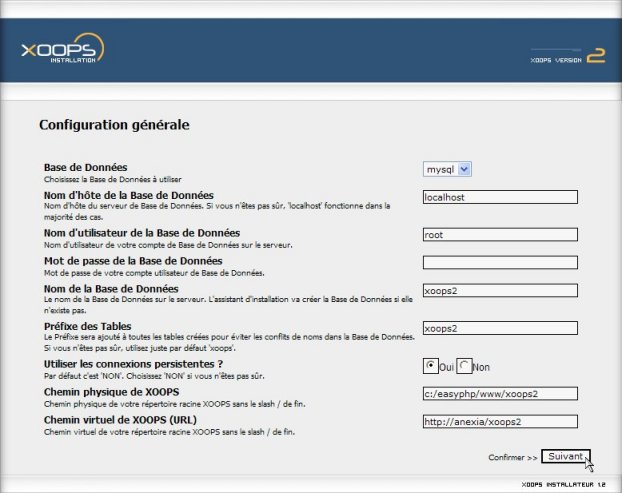The height and width of the screenshot is (493, 622).
Task: Open the mysql database type dropdown
Action: (x=447, y=169)
